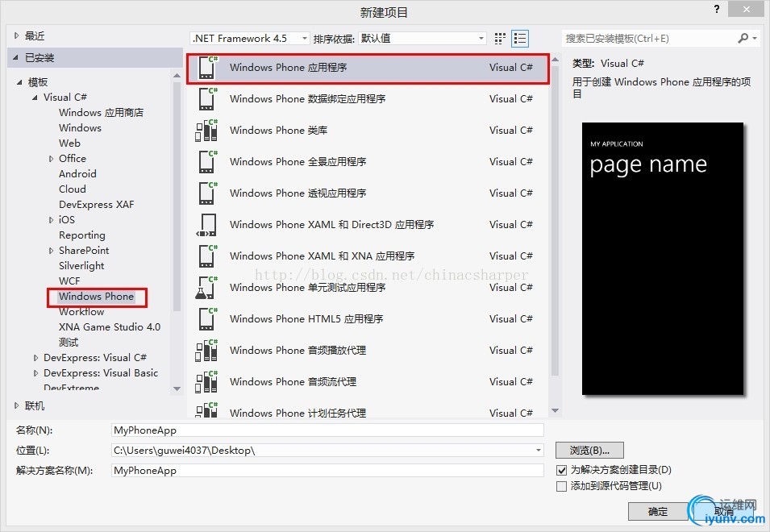Click the category tree scroll-down arrow

pyautogui.click(x=177, y=389)
